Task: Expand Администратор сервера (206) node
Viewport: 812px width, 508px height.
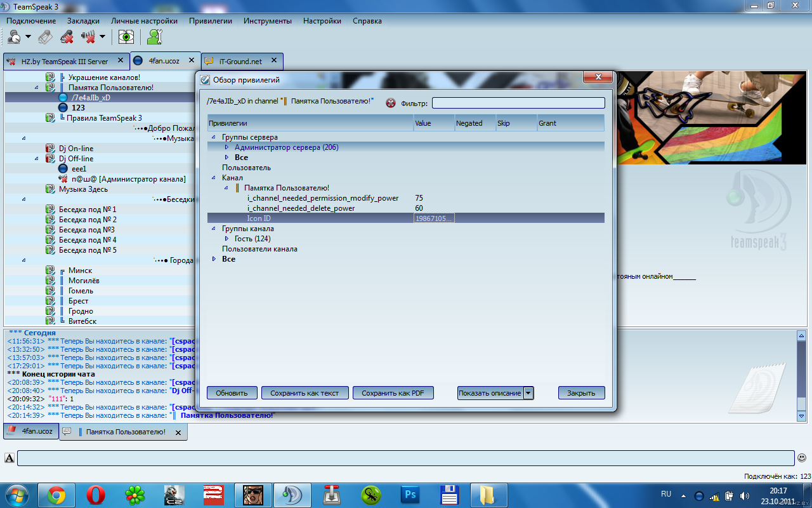Action: 227,147
